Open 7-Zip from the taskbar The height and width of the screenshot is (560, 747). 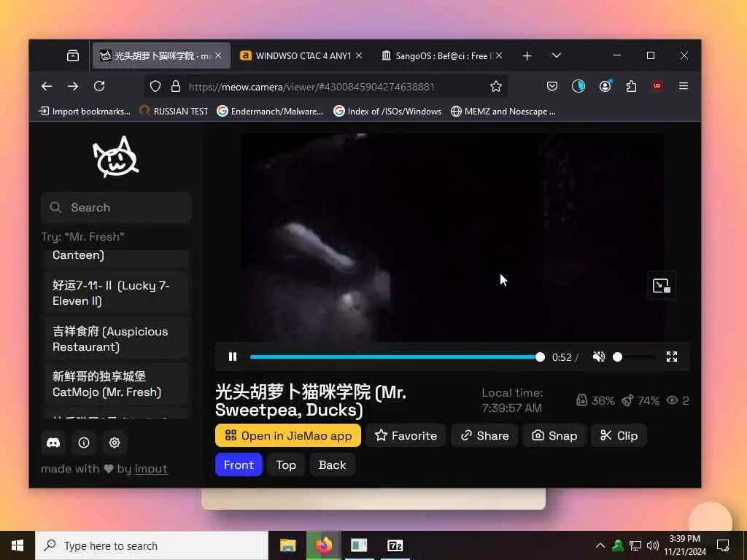point(395,545)
